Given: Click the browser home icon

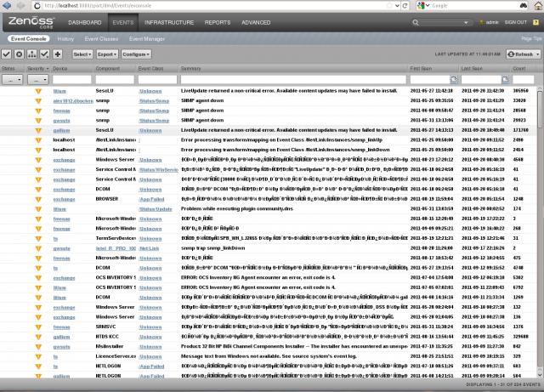Looking at the screenshot, I should [538, 6].
